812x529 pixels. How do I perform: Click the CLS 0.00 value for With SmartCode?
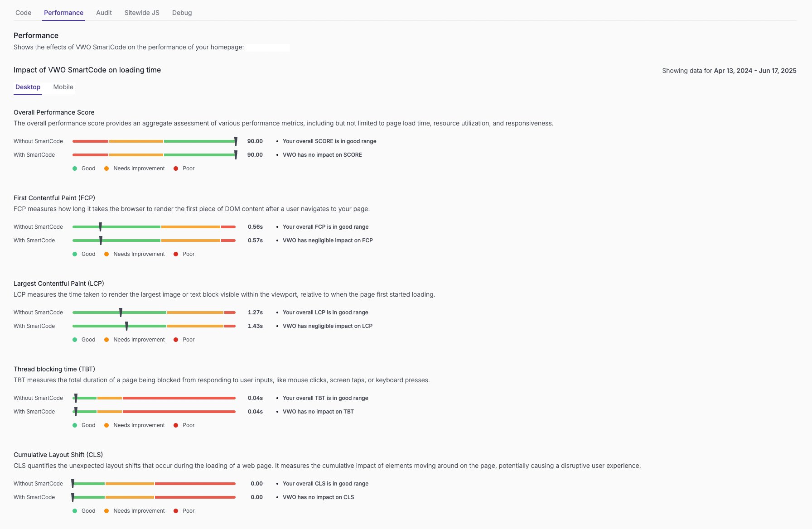(x=256, y=497)
